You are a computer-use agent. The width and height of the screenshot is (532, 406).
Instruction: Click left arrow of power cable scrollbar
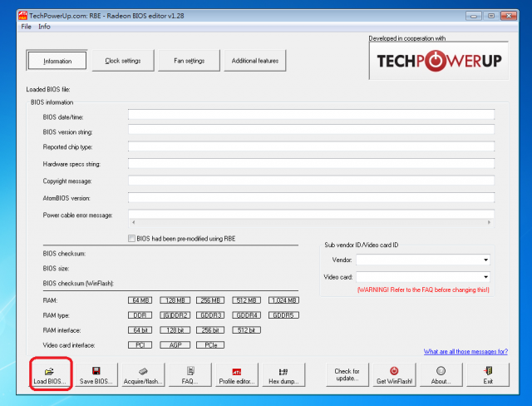click(134, 222)
